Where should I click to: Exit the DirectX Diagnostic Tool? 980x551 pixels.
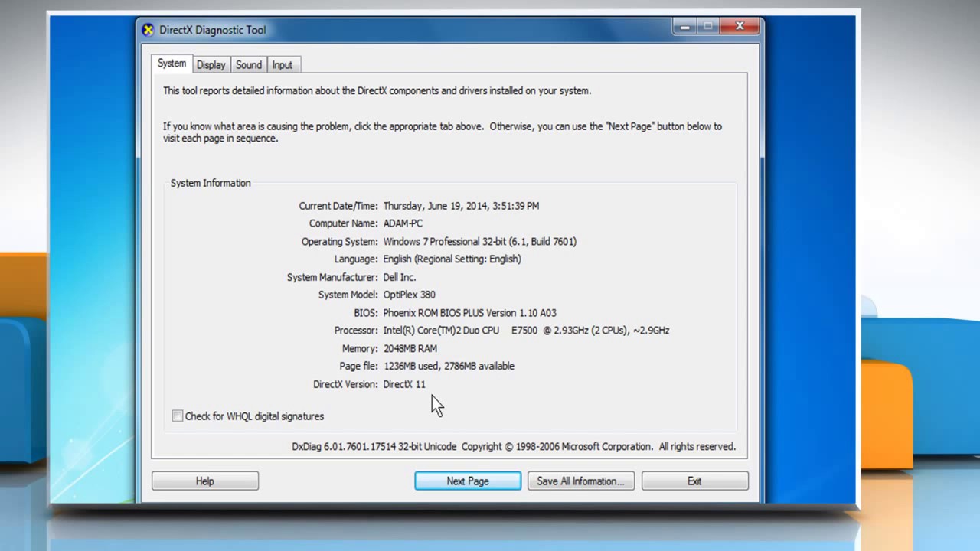[694, 481]
